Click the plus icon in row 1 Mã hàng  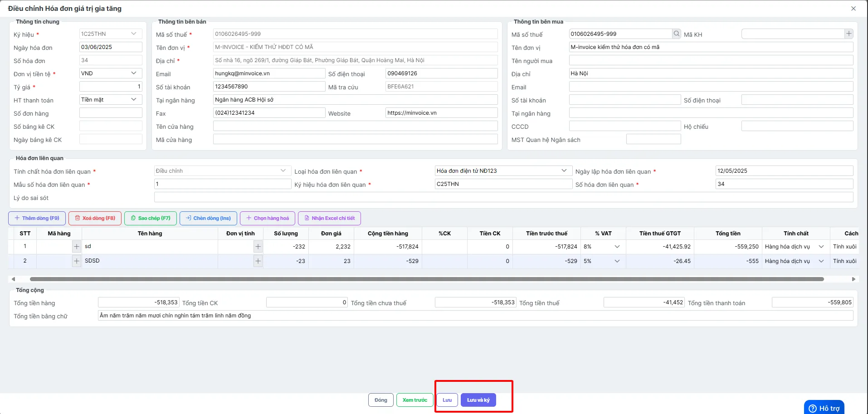click(77, 247)
